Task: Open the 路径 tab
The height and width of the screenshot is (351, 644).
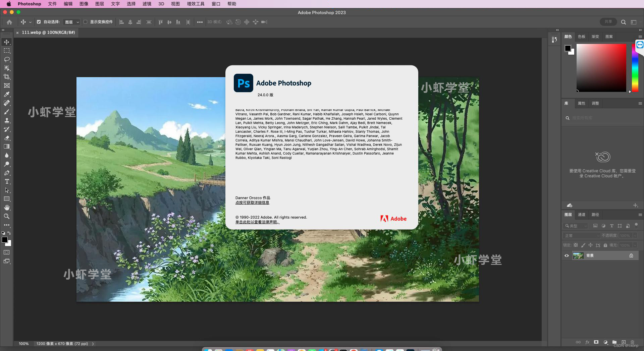Action: tap(595, 215)
